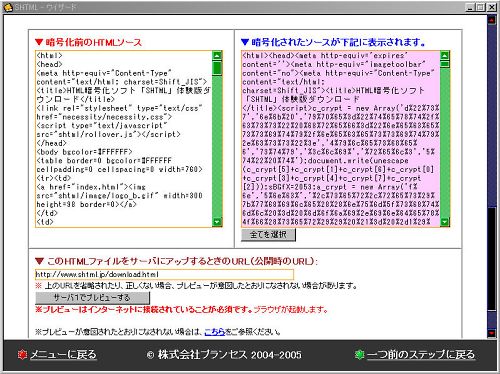Viewport: 500px width, 374px height.
Task: Open the こちら help link
Action: (x=214, y=332)
